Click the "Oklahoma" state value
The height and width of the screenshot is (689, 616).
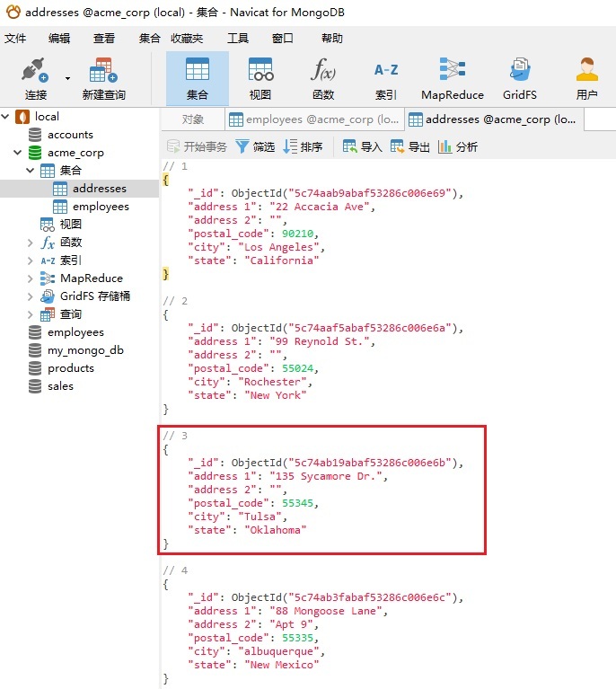coord(275,530)
